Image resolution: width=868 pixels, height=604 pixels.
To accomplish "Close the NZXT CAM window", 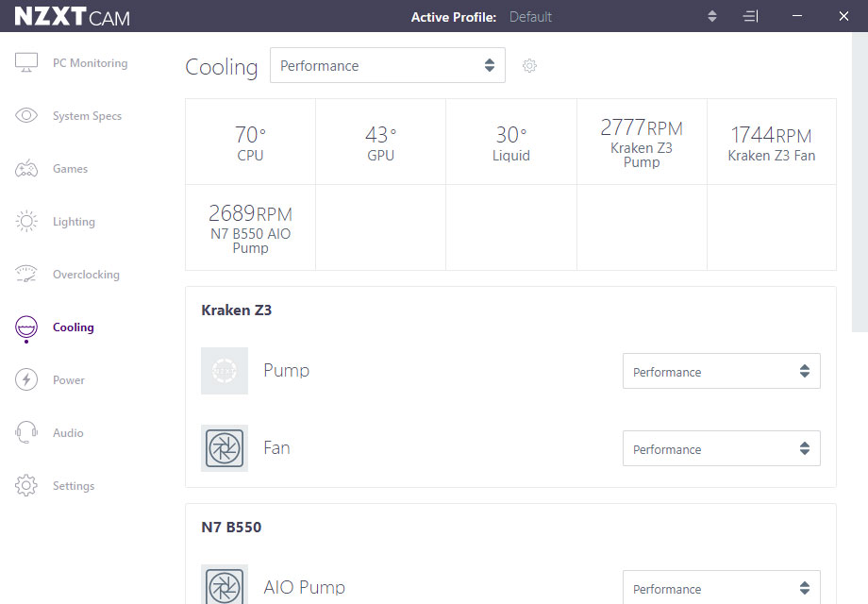I will (843, 16).
